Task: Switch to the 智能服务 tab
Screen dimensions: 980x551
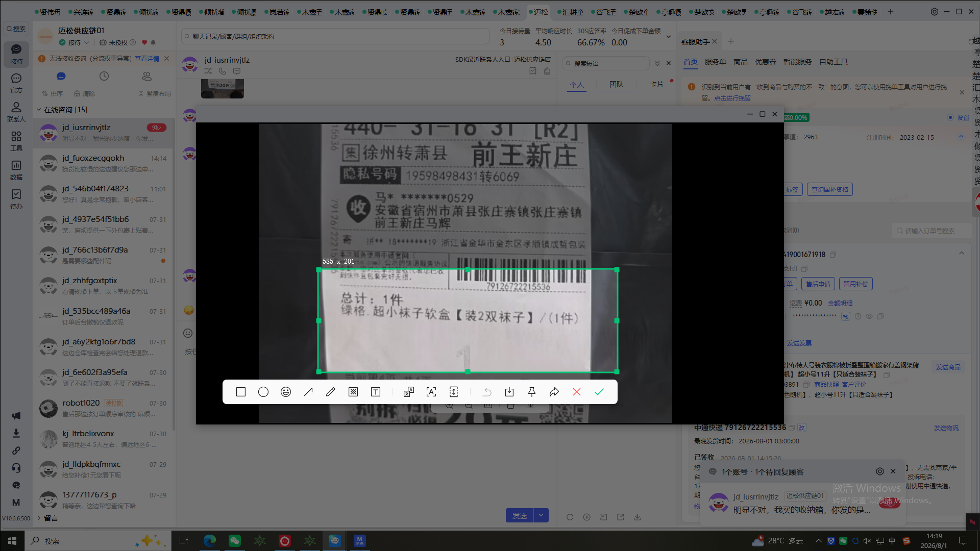Action: (798, 62)
